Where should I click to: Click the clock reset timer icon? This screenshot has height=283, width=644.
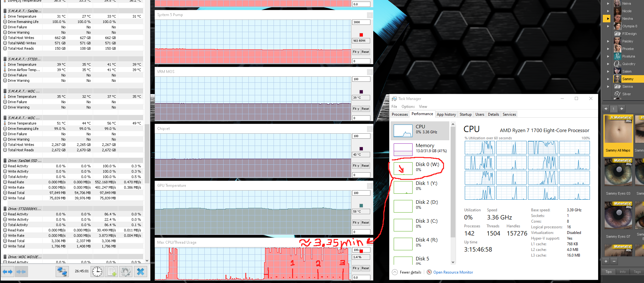tap(97, 272)
